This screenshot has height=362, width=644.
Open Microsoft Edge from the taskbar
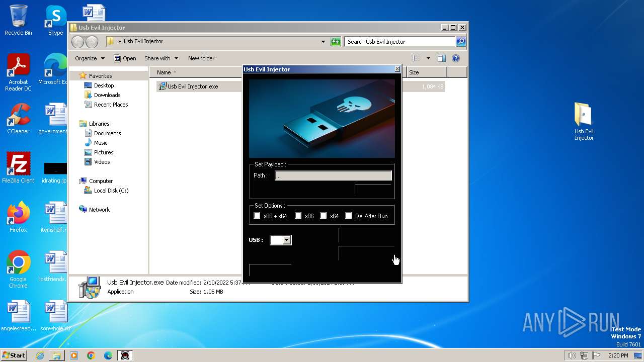click(x=108, y=355)
